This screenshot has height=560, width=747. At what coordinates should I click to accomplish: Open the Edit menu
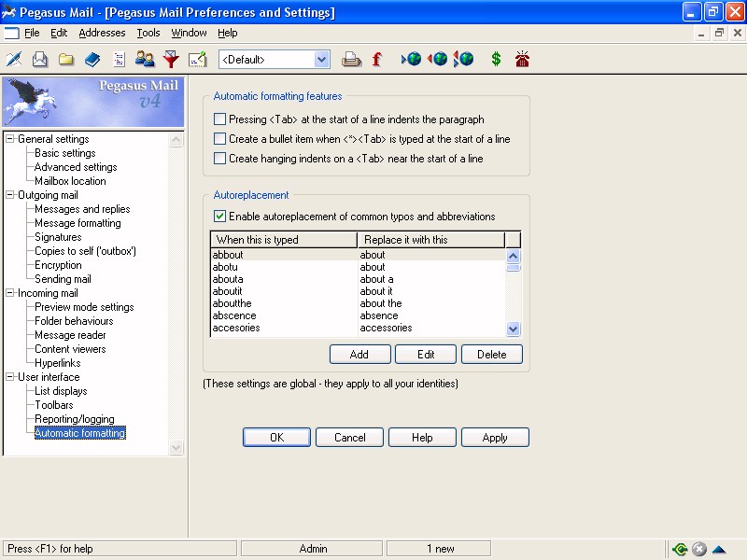click(x=59, y=33)
